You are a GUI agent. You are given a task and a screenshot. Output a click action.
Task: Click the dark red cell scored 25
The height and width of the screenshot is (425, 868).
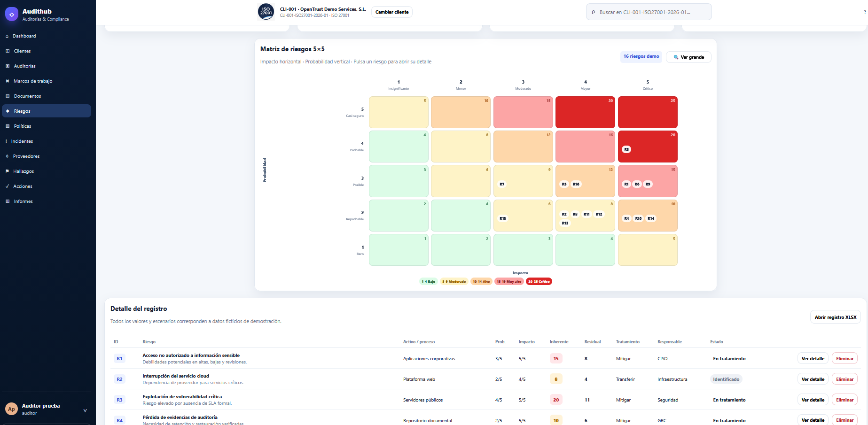pyautogui.click(x=648, y=112)
